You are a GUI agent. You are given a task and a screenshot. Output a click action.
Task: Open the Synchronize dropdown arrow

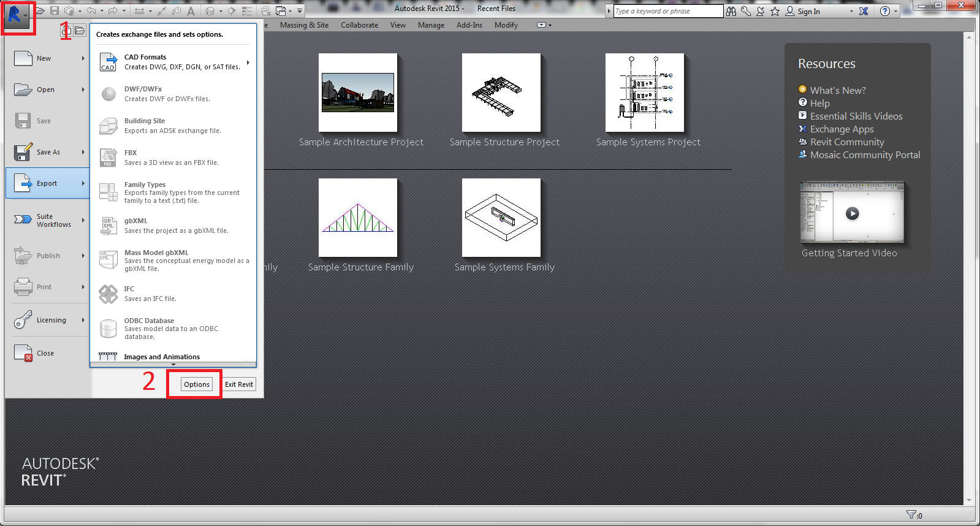(x=80, y=11)
